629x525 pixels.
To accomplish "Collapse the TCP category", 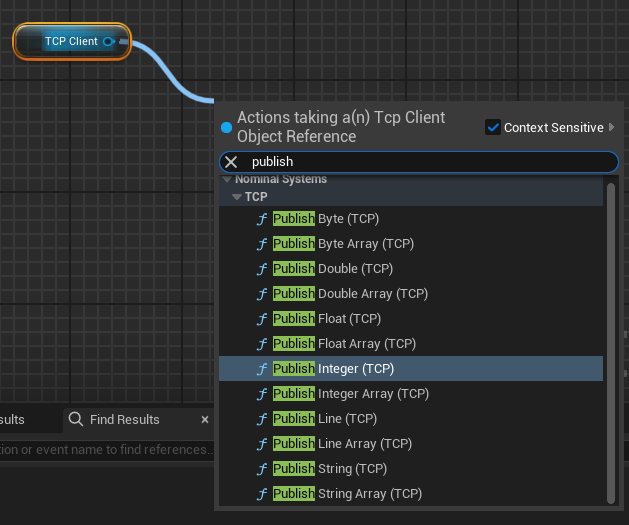I will pos(237,198).
